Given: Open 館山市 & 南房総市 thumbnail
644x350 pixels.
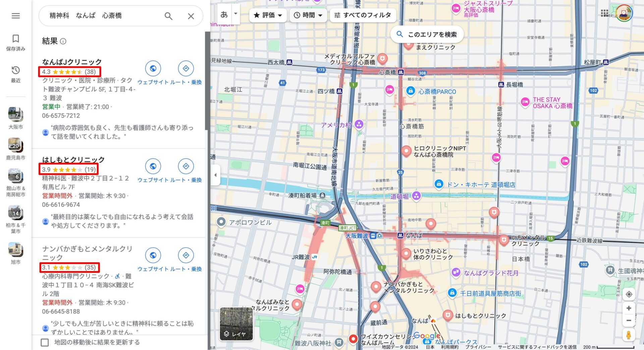Looking at the screenshot, I should click(x=15, y=182).
